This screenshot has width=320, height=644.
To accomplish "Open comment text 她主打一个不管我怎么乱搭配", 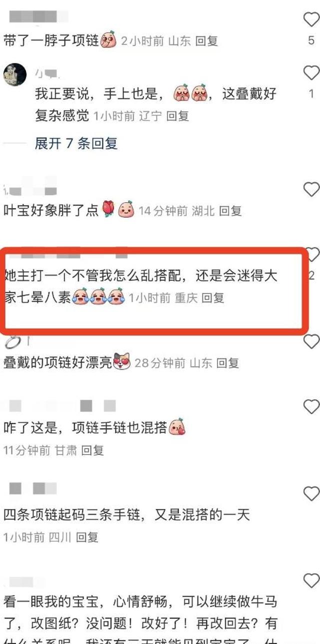I will coord(140,286).
